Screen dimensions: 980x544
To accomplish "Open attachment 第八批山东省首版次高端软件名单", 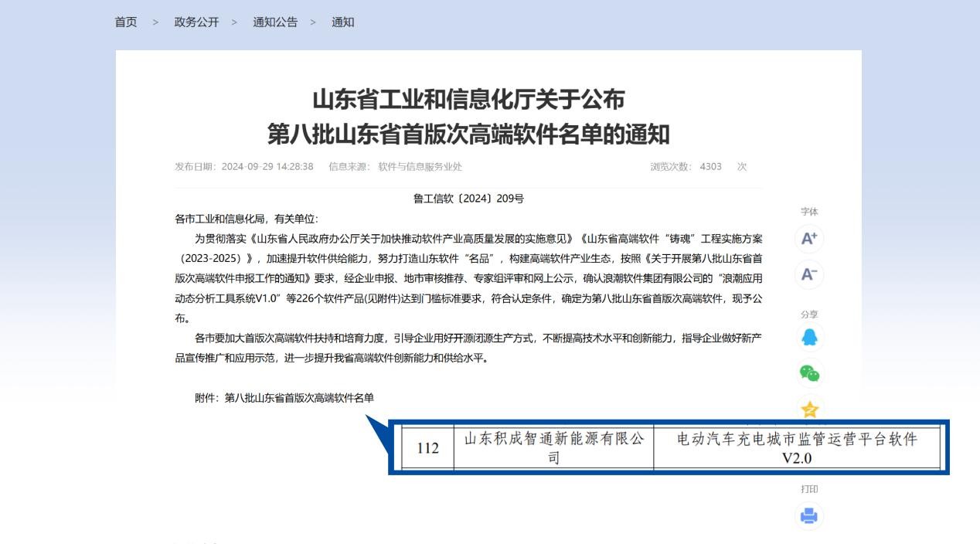I will click(299, 398).
